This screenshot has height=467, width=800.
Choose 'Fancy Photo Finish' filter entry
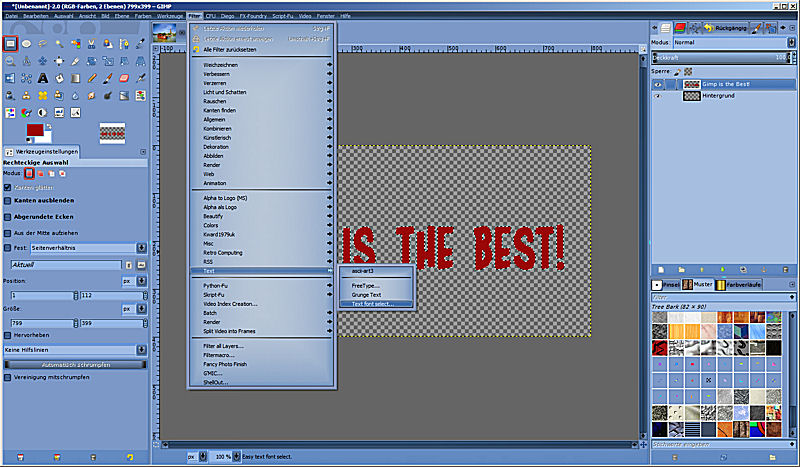pos(262,364)
